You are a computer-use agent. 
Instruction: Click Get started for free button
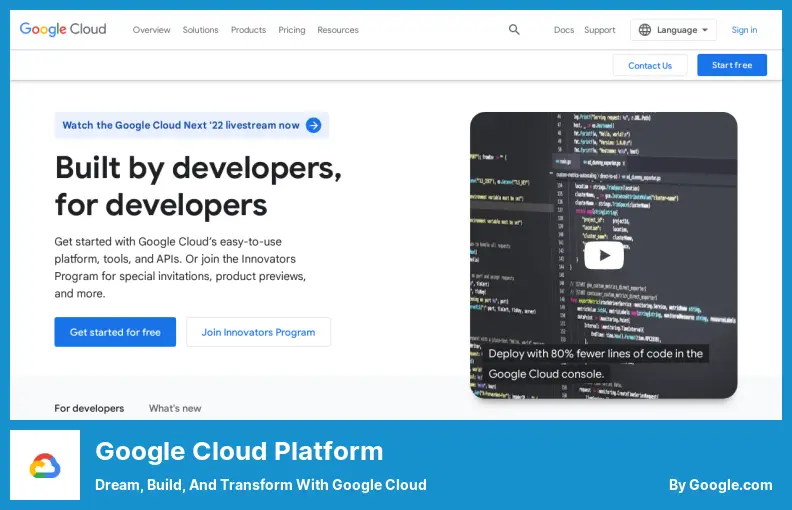[115, 332]
